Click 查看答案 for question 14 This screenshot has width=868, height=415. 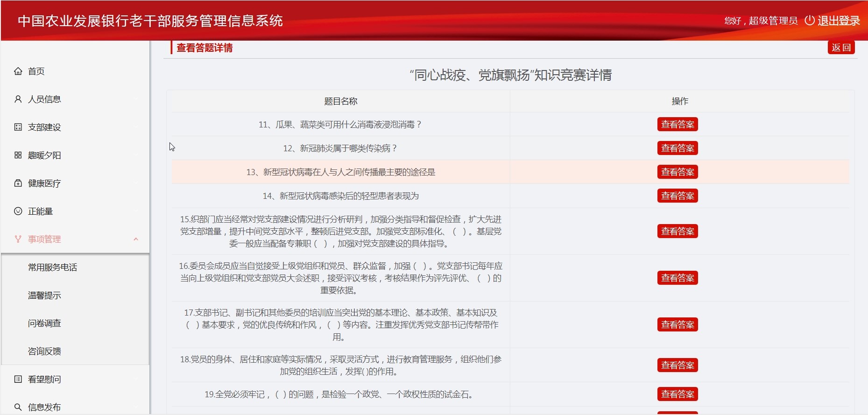pyautogui.click(x=677, y=196)
